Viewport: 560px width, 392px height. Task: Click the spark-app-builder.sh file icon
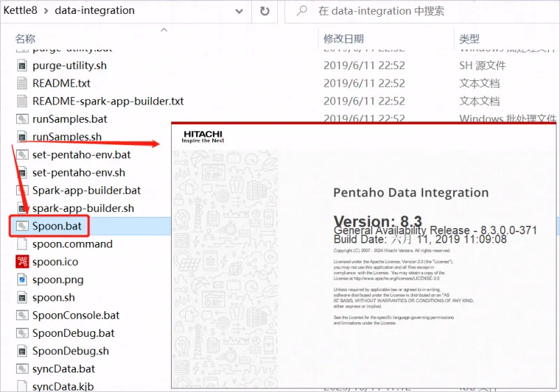click(22, 209)
